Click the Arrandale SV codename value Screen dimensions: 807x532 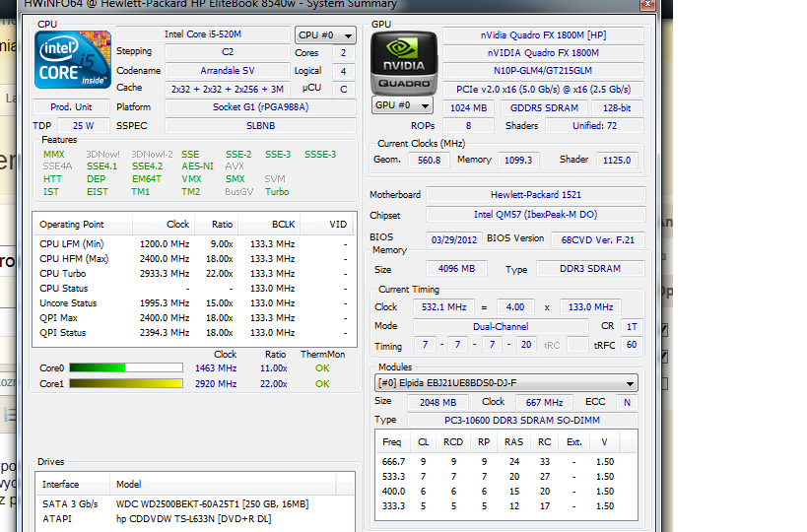click(228, 71)
